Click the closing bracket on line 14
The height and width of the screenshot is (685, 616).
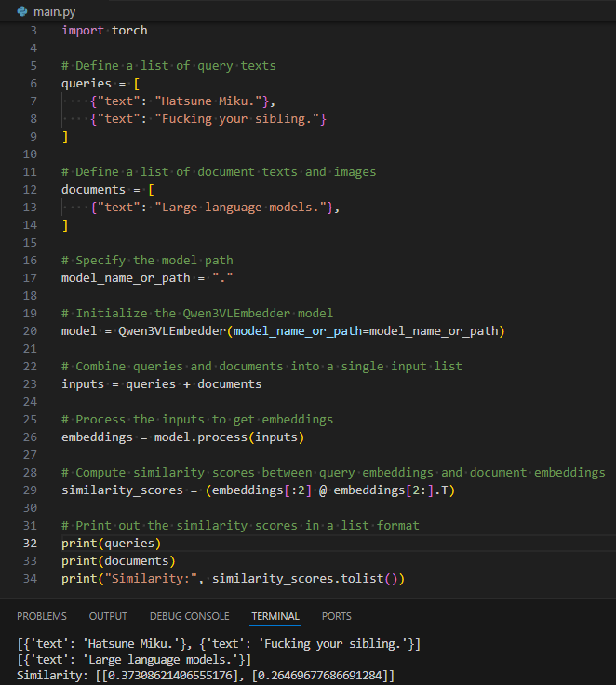point(65,224)
